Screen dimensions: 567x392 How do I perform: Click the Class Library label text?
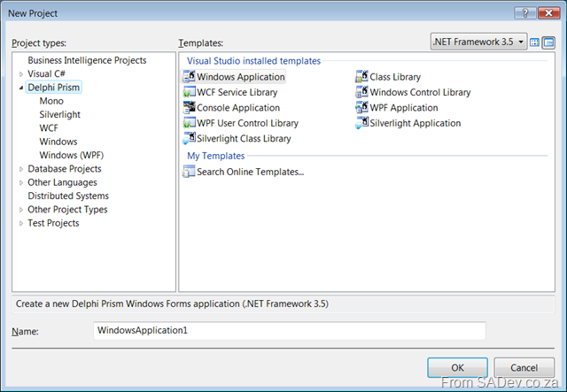395,77
